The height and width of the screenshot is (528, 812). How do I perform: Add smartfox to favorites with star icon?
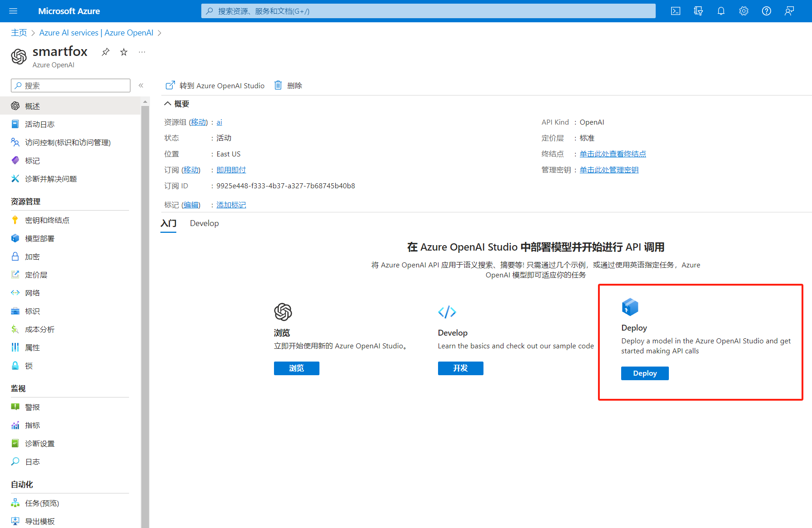pyautogui.click(x=124, y=52)
